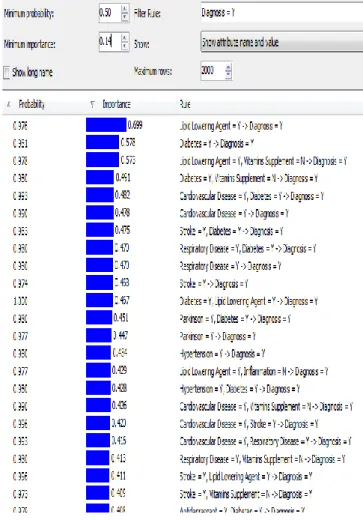
Task: Click the blue importance bar for Hypertension = Y, Diabetes = Y
Action: pyautogui.click(x=98, y=388)
